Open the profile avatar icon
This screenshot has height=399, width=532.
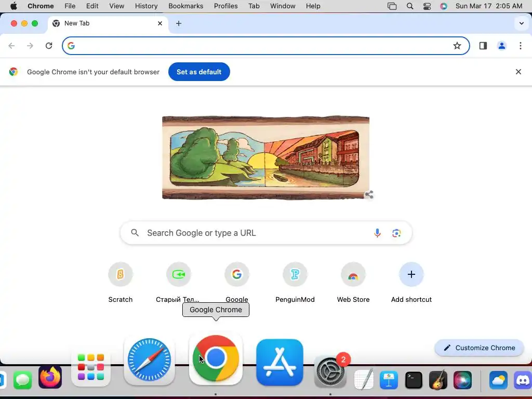(502, 46)
